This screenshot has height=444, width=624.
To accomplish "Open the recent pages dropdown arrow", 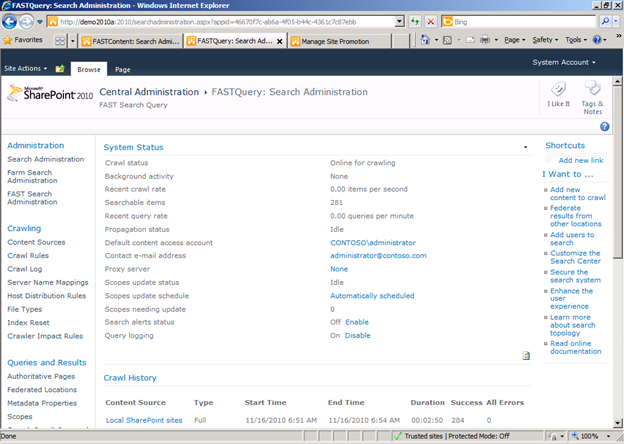I will (x=40, y=22).
